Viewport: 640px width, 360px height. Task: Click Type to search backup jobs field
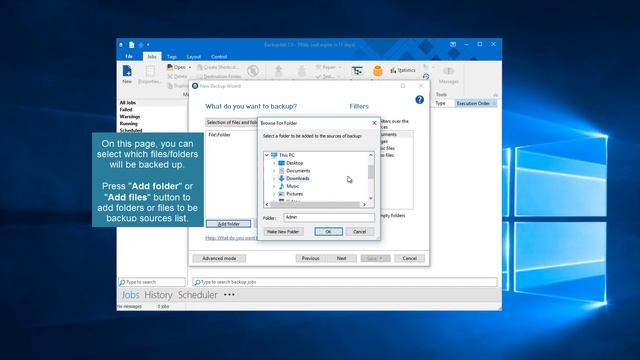(345, 282)
